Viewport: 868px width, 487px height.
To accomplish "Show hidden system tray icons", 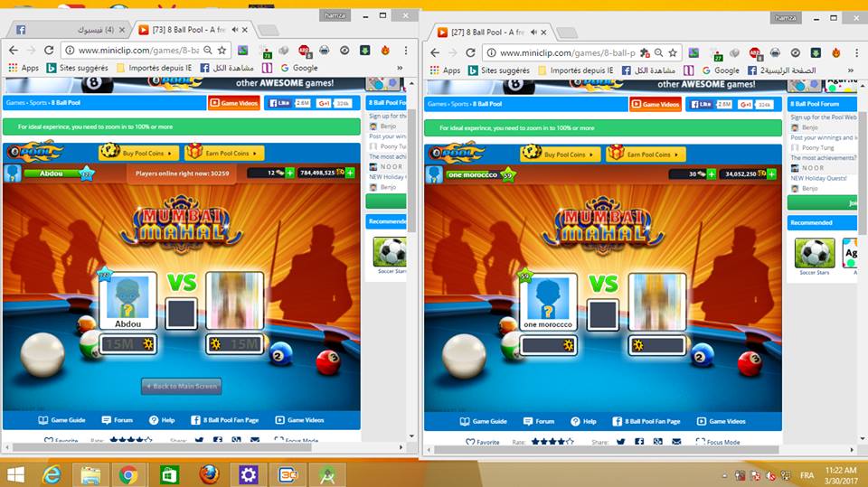I will point(724,475).
